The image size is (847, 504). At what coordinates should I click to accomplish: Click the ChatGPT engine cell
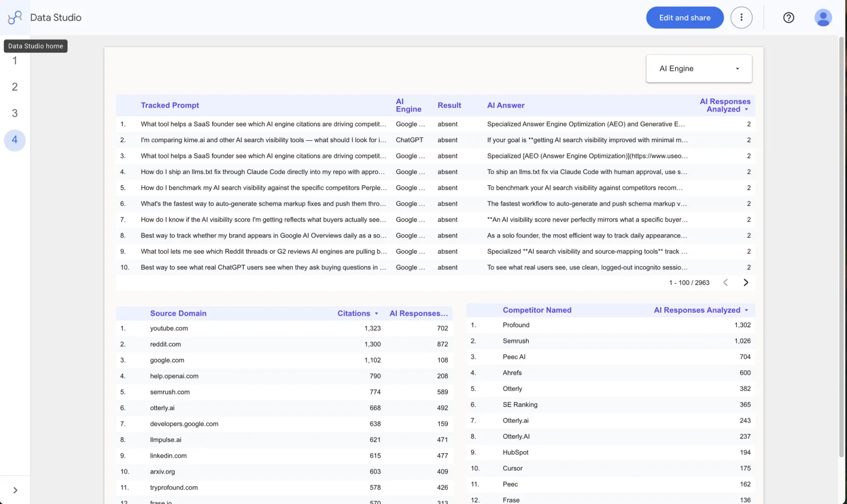click(409, 140)
